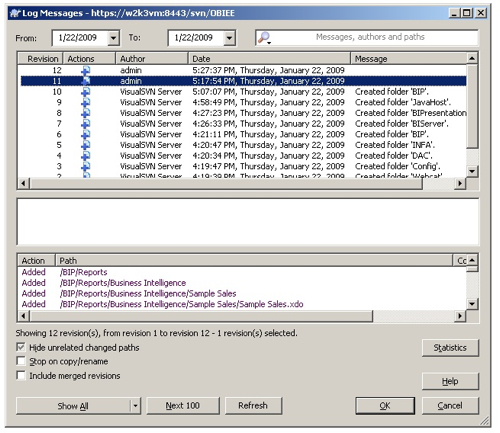The width and height of the screenshot is (500, 433).
Task: Select changed path /BIP/Reports
Action: 84,272
